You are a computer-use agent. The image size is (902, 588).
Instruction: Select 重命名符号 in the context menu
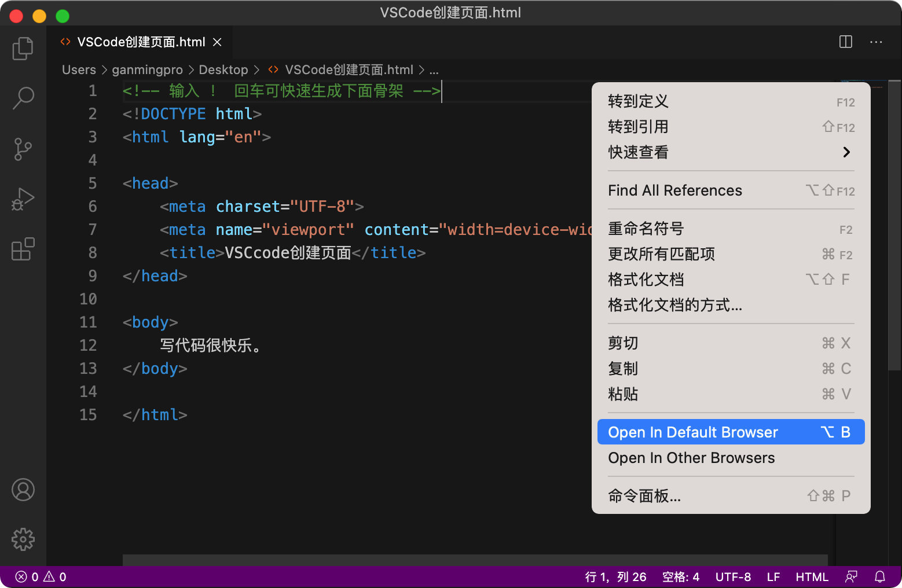pyautogui.click(x=731, y=229)
